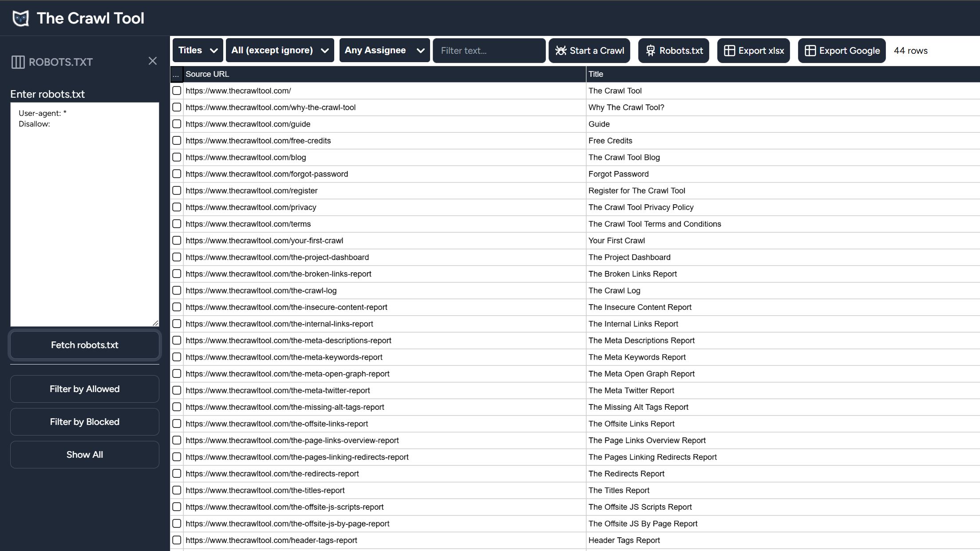The width and height of the screenshot is (980, 551).
Task: Click the Crawl Tool cat logo icon
Action: 20,18
